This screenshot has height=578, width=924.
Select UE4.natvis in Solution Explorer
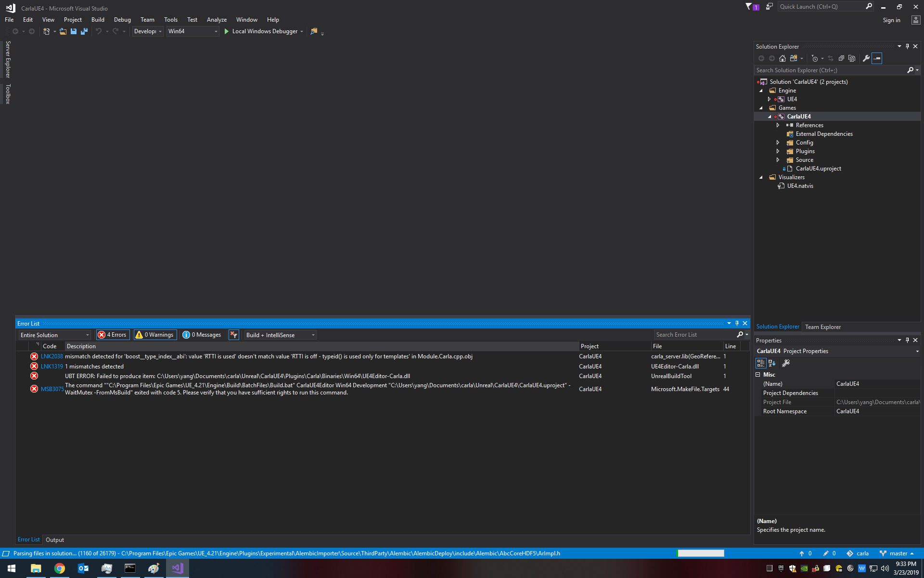800,186
